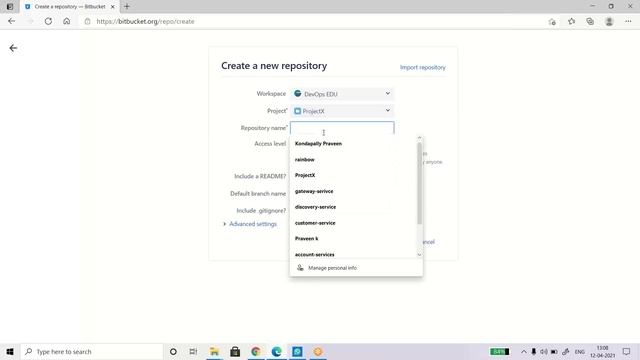Open the favorites list
The width and height of the screenshot is (640, 360).
[571, 21]
